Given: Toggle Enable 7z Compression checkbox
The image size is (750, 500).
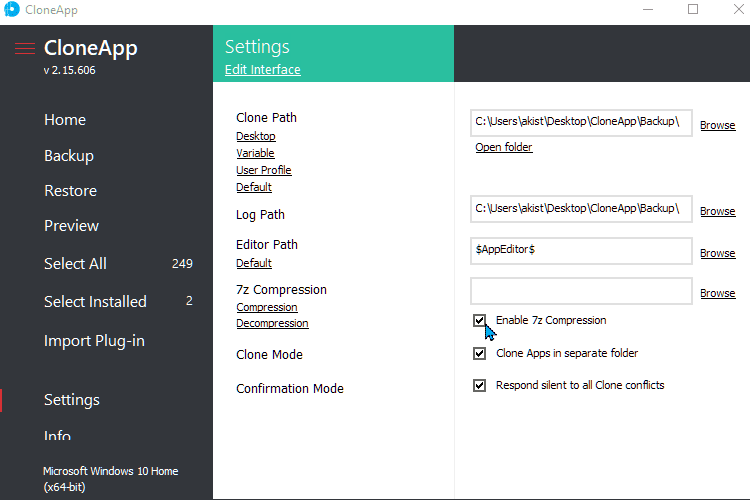Looking at the screenshot, I should tap(479, 320).
